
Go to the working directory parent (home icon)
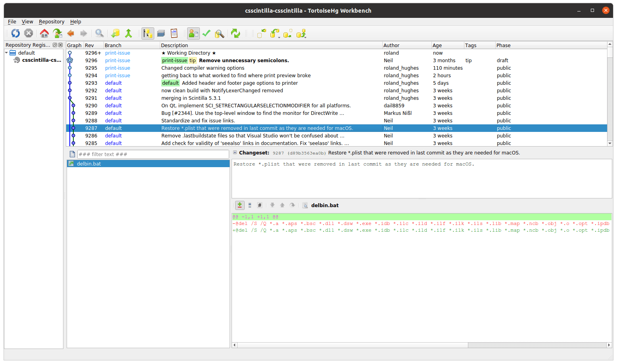click(44, 34)
